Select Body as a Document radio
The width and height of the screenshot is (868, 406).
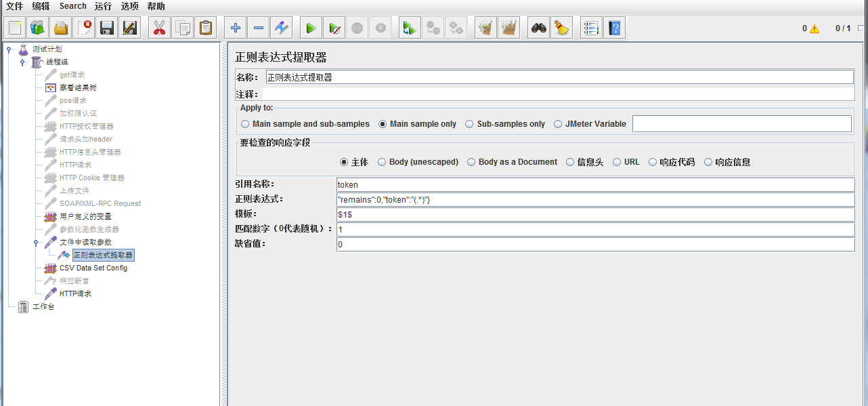[x=471, y=162]
